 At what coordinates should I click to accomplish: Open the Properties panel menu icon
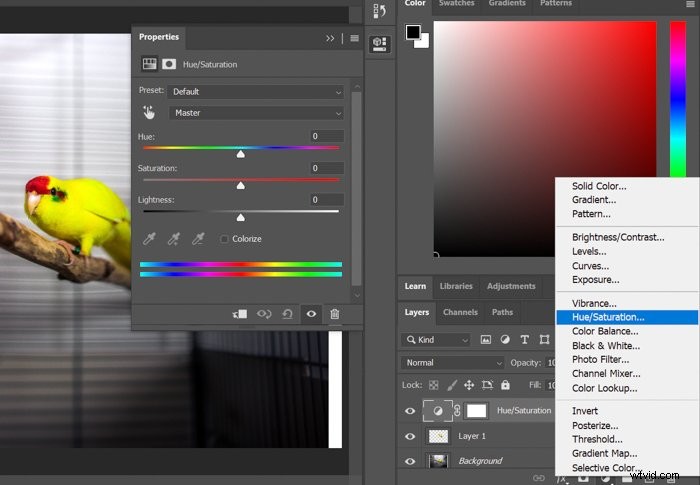tap(354, 38)
